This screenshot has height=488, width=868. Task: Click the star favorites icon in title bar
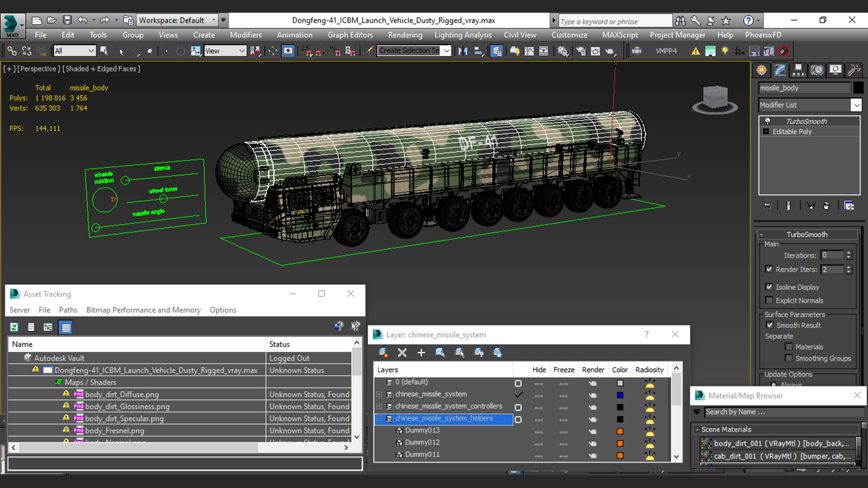[x=726, y=20]
